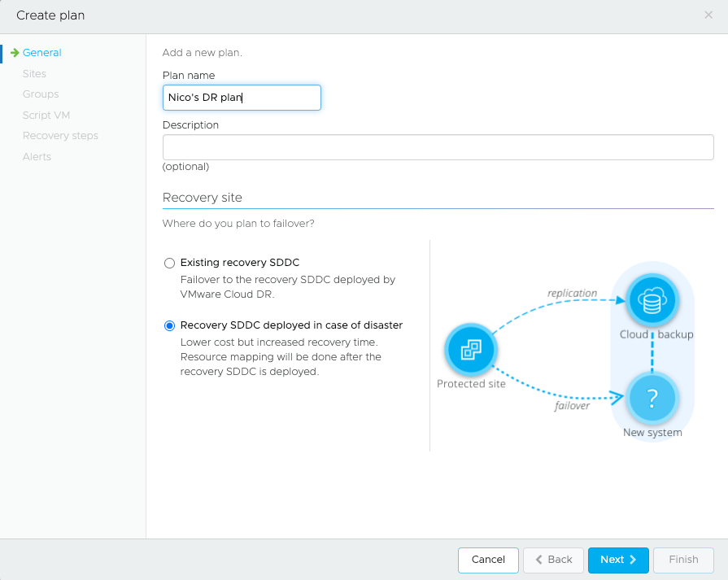This screenshot has width=728, height=580.
Task: Click the Back button
Action: 553,560
